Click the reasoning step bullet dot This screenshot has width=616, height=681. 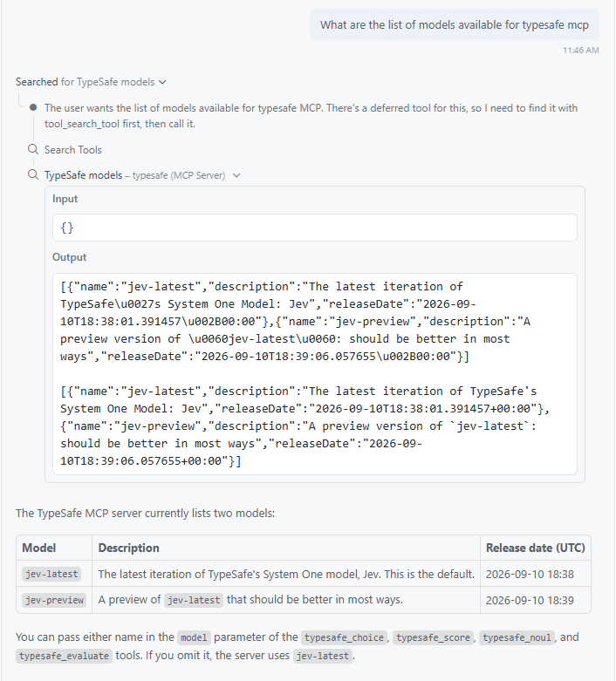[x=33, y=107]
